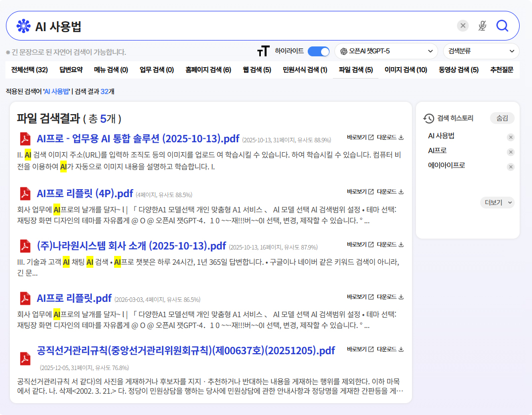Image resolution: width=532 pixels, height=415 pixels.
Task: Switch to the 이미지 검색 (10) tab
Action: point(406,70)
